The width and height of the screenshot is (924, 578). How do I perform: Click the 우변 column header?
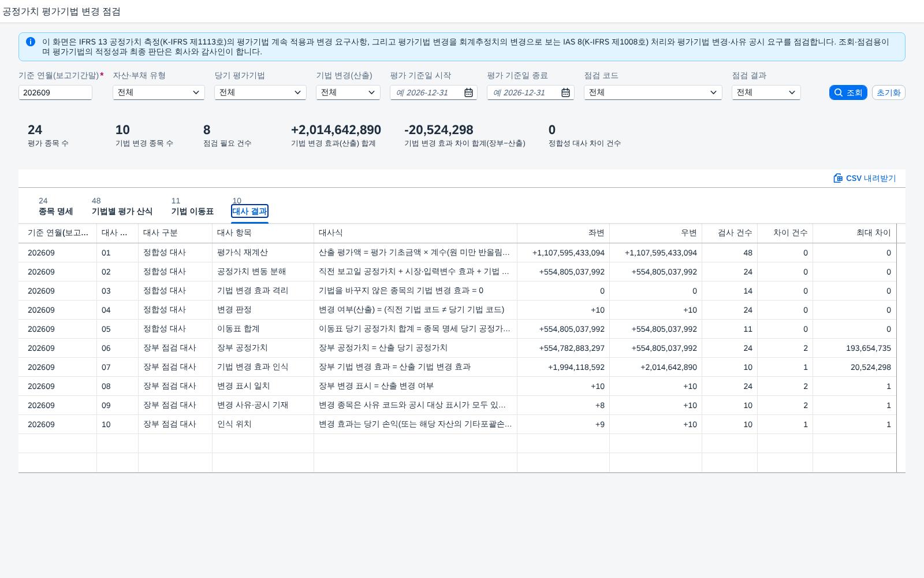click(x=655, y=233)
